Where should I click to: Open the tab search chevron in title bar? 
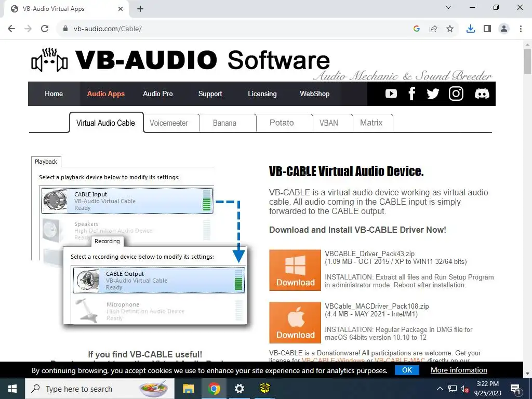tap(448, 7)
